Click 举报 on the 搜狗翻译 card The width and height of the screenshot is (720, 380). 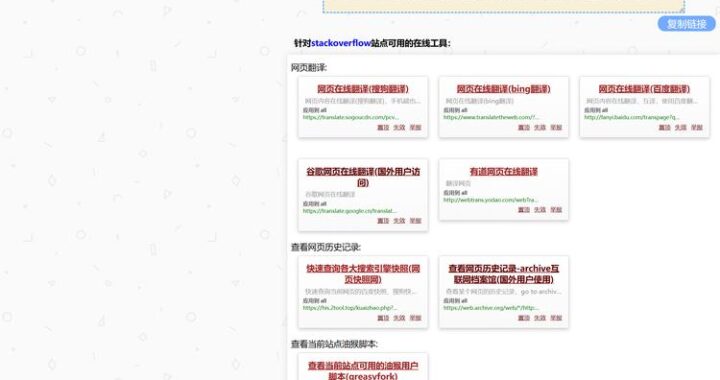pyautogui.click(x=415, y=128)
